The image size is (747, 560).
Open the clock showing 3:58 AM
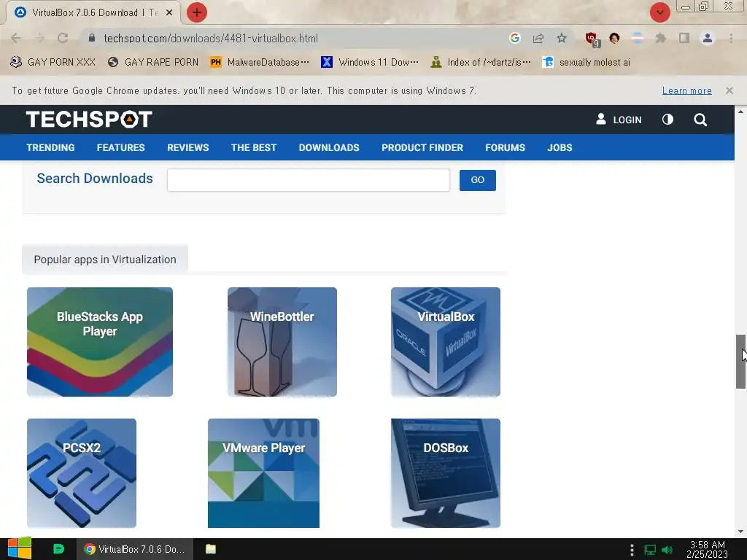(x=707, y=549)
